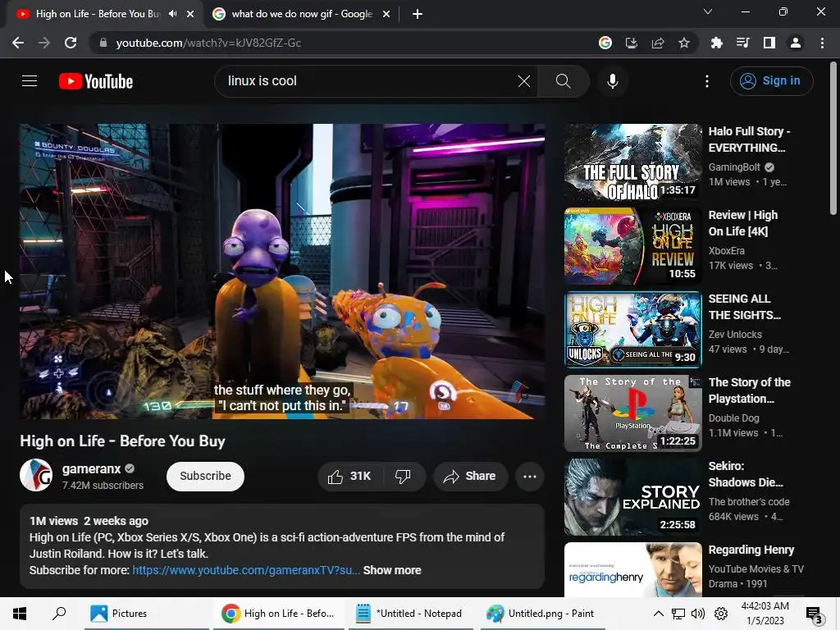Go to YouTube home via logo
Screen dimensions: 840x630
tap(96, 81)
